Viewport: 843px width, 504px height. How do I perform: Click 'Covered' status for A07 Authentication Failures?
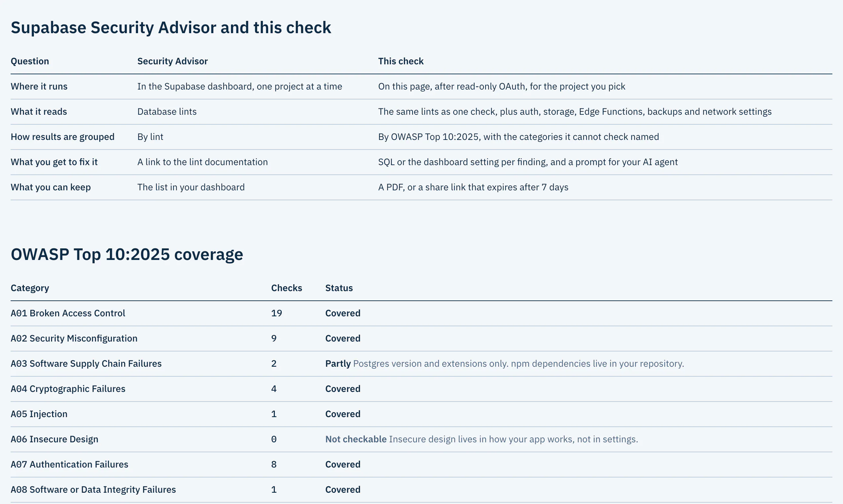pos(343,464)
